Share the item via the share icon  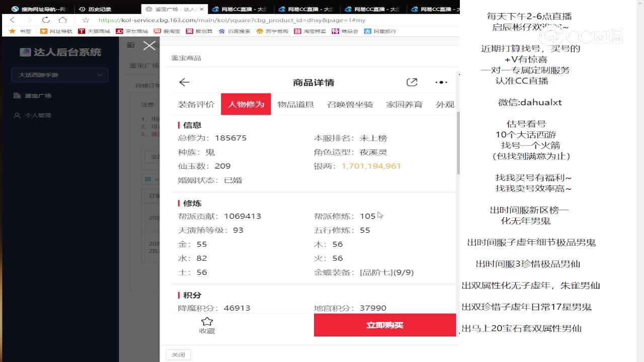point(412,82)
